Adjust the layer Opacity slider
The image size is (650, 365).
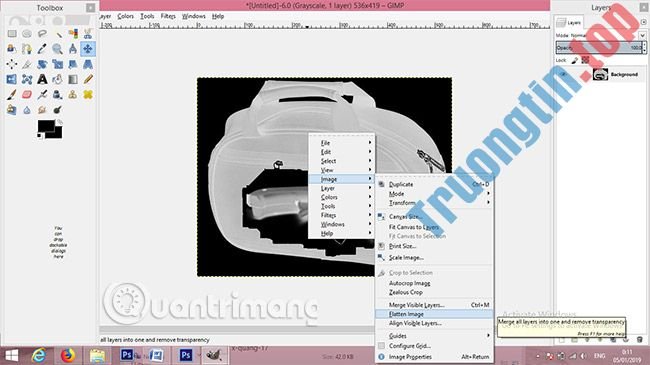(x=599, y=48)
